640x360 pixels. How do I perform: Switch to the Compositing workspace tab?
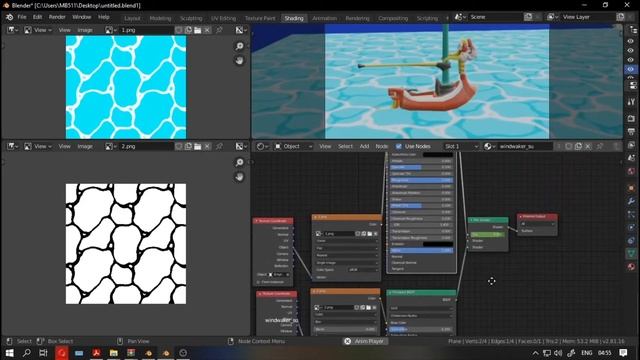tap(393, 18)
